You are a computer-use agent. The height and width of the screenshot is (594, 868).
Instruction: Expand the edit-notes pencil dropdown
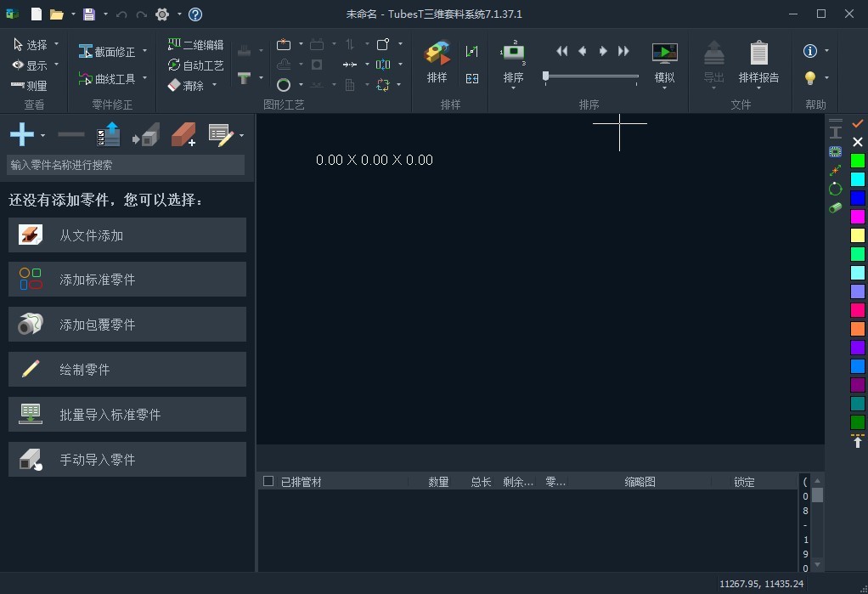[x=240, y=134]
